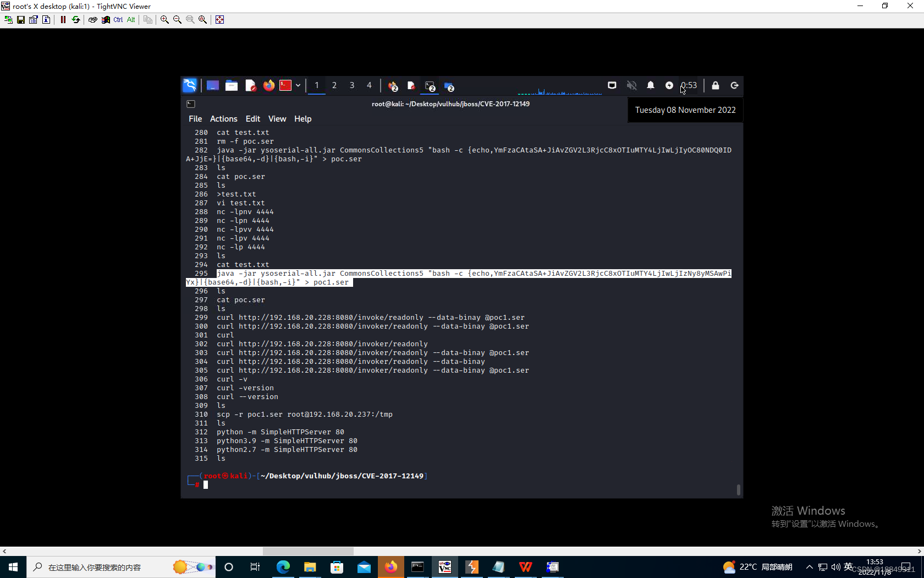Zoom in the VNC view
The image size is (924, 578).
pyautogui.click(x=164, y=20)
